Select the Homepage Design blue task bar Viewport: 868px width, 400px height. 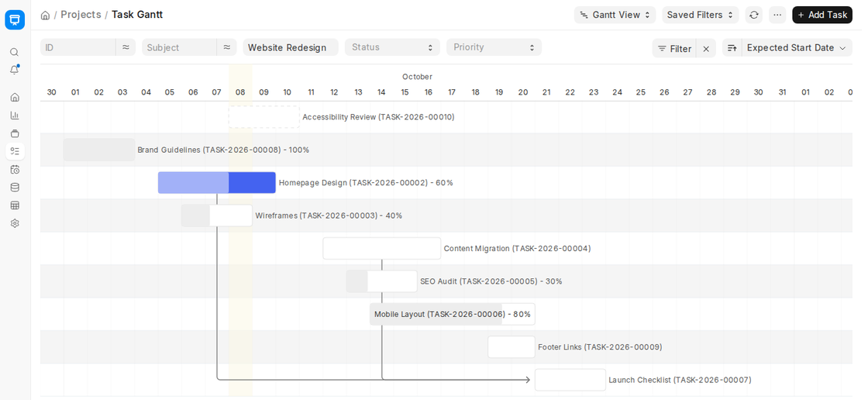217,183
